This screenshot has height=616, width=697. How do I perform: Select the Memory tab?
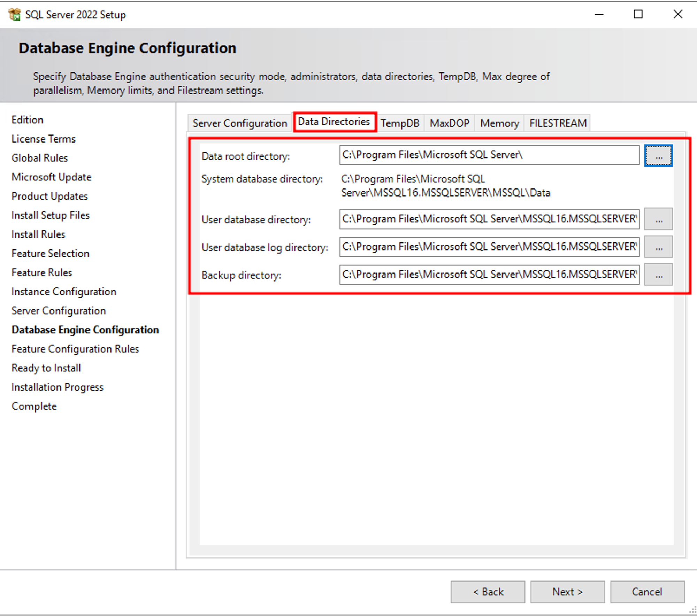point(499,123)
